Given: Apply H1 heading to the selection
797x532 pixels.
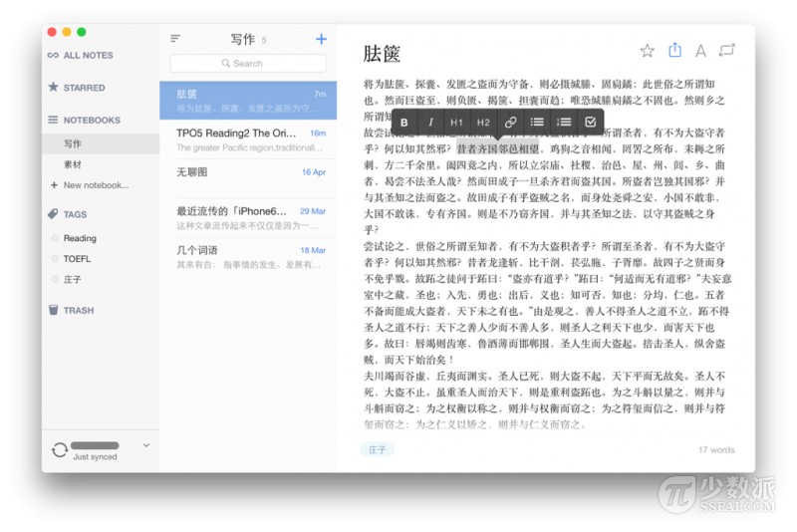Looking at the screenshot, I should pos(456,123).
